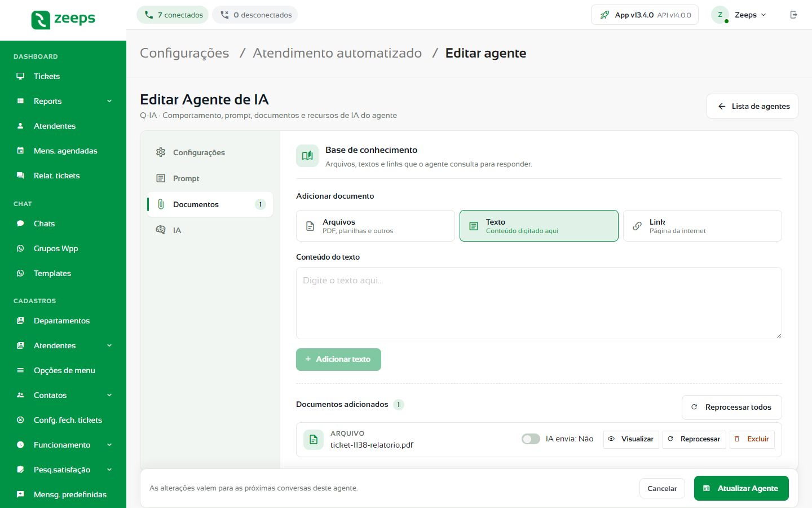This screenshot has height=508, width=812.
Task: Click the Conteúdo do texto textarea
Action: [539, 303]
